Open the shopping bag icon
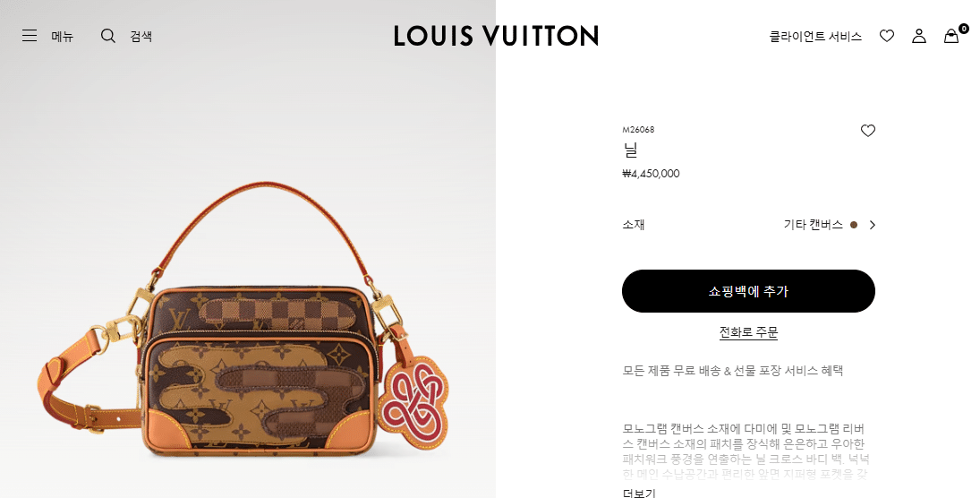This screenshot has height=498, width=980. [950, 37]
